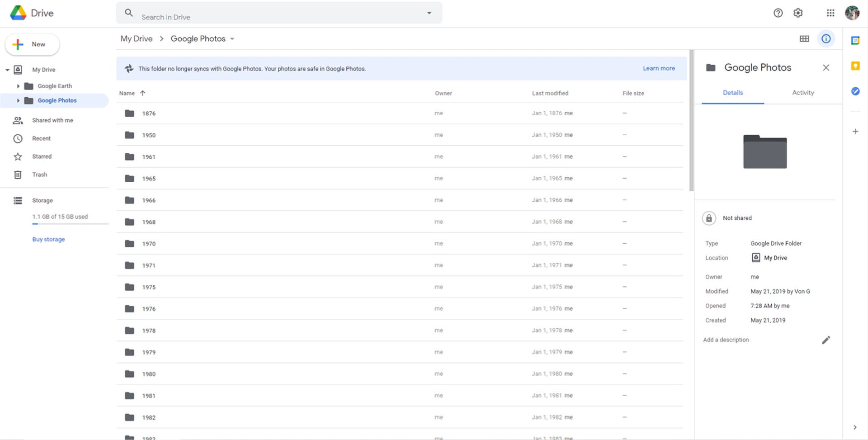The width and height of the screenshot is (868, 440).
Task: Click Buy storage below the storage usage bar
Action: coord(48,239)
